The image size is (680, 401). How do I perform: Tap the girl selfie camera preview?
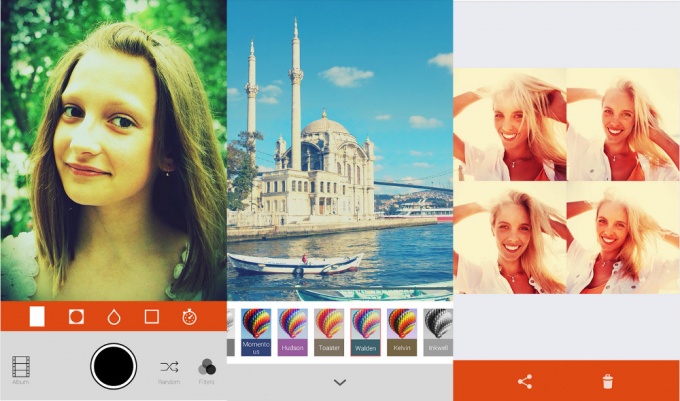(114, 150)
